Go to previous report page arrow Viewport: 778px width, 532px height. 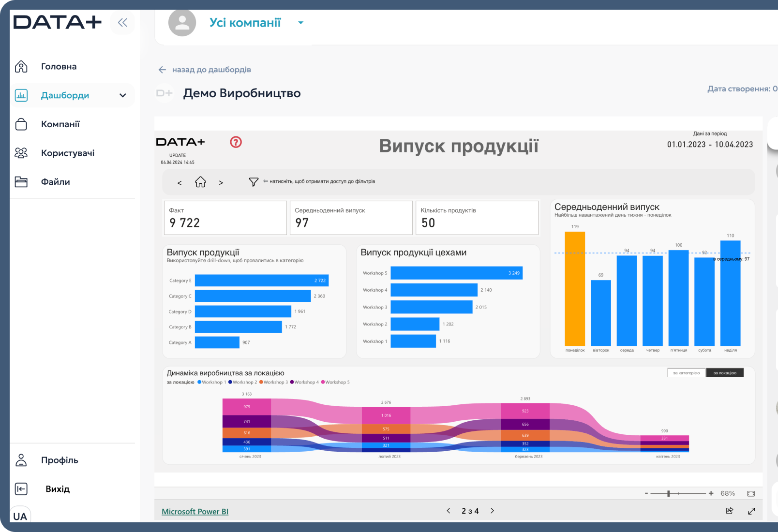pyautogui.click(x=449, y=511)
